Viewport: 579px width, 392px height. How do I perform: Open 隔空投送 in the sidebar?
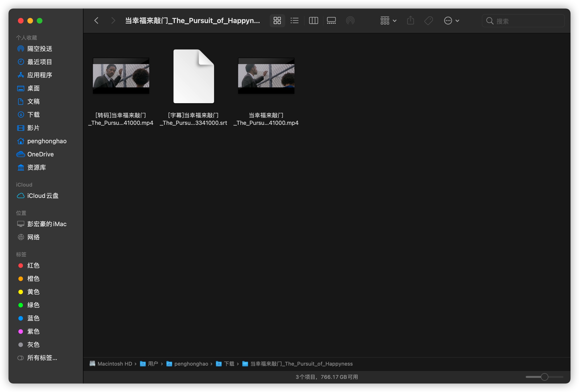coord(40,49)
